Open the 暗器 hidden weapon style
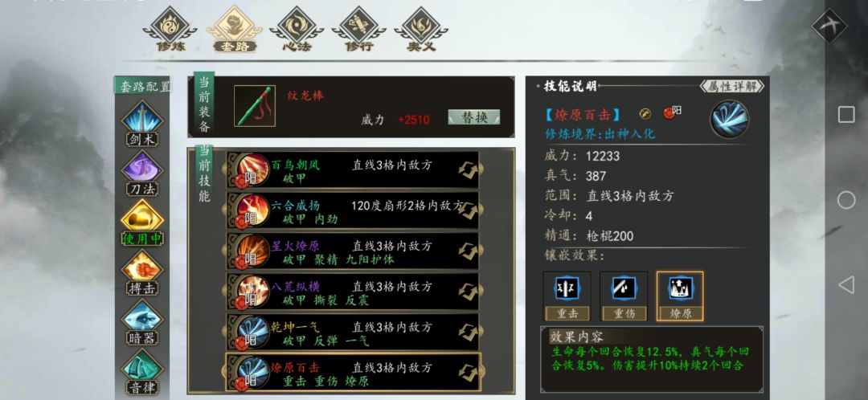This screenshot has width=868, height=400. click(x=142, y=323)
